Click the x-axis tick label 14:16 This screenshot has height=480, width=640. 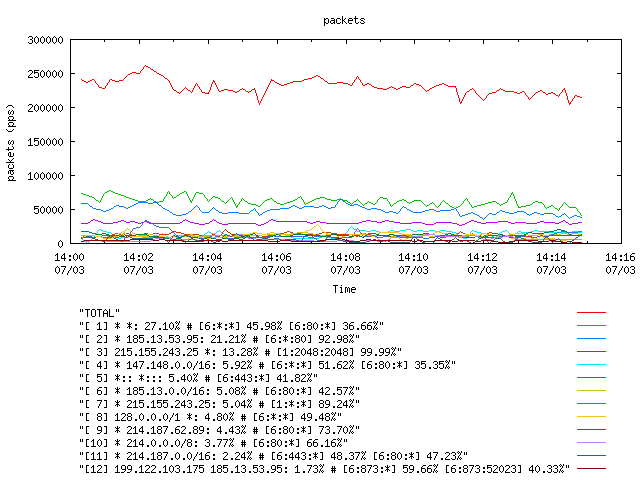pos(620,257)
